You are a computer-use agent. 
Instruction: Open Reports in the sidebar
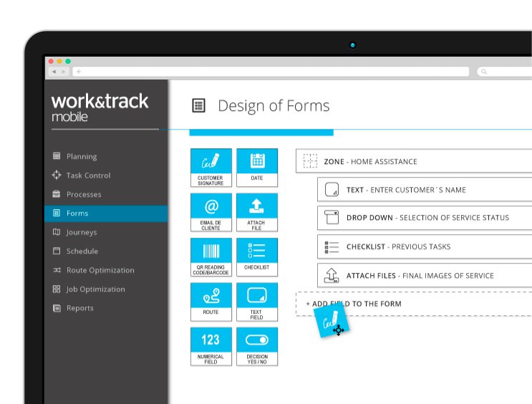[x=106, y=308]
